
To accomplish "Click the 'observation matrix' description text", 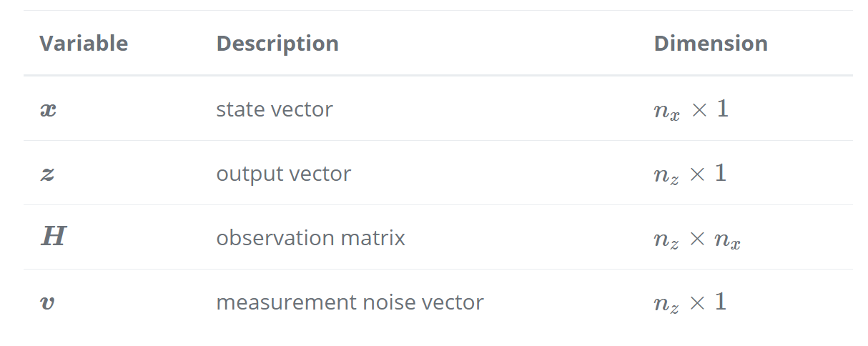I will point(310,238).
